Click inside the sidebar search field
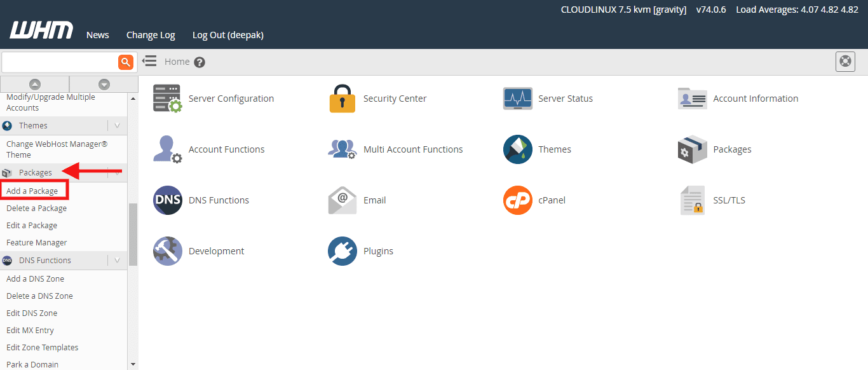Image resolution: width=868 pixels, height=370 pixels. (59, 62)
